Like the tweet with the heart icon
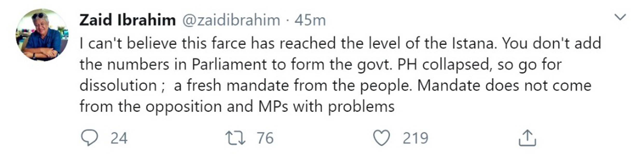 click(382, 138)
